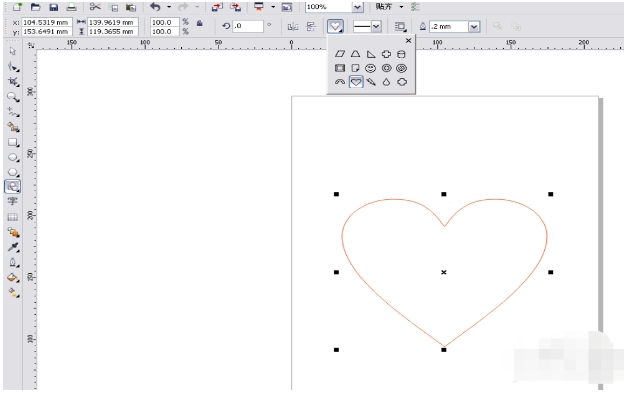Choose the water drop shape
Image resolution: width=625 pixels, height=412 pixels.
click(386, 82)
